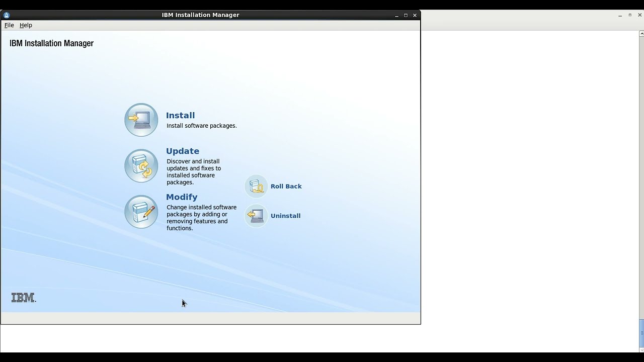Close the background window

point(640,15)
